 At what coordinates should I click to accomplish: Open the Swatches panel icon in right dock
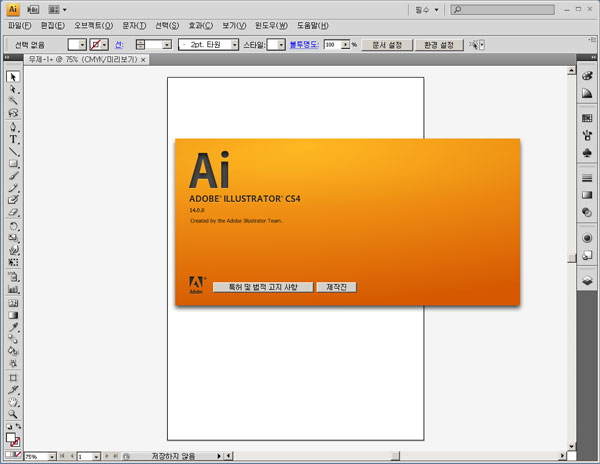tap(587, 118)
